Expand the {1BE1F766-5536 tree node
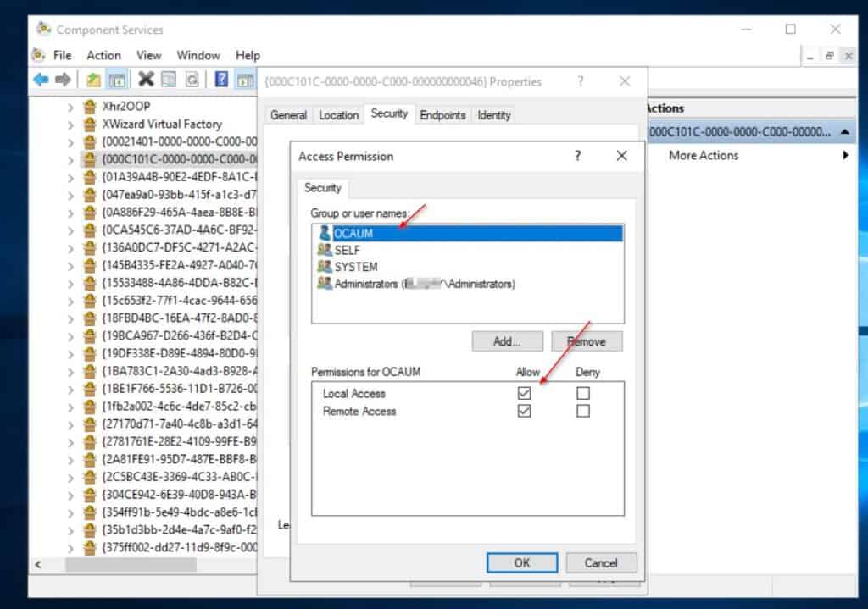 70,390
